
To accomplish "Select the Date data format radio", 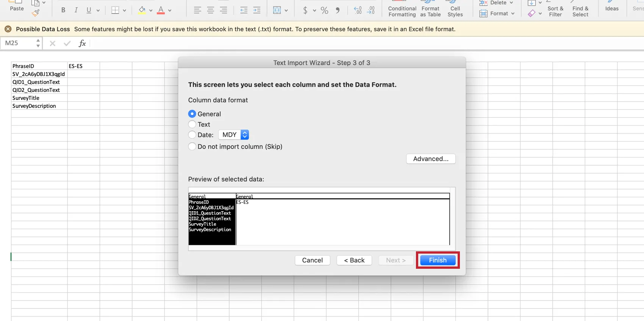I will tap(192, 135).
